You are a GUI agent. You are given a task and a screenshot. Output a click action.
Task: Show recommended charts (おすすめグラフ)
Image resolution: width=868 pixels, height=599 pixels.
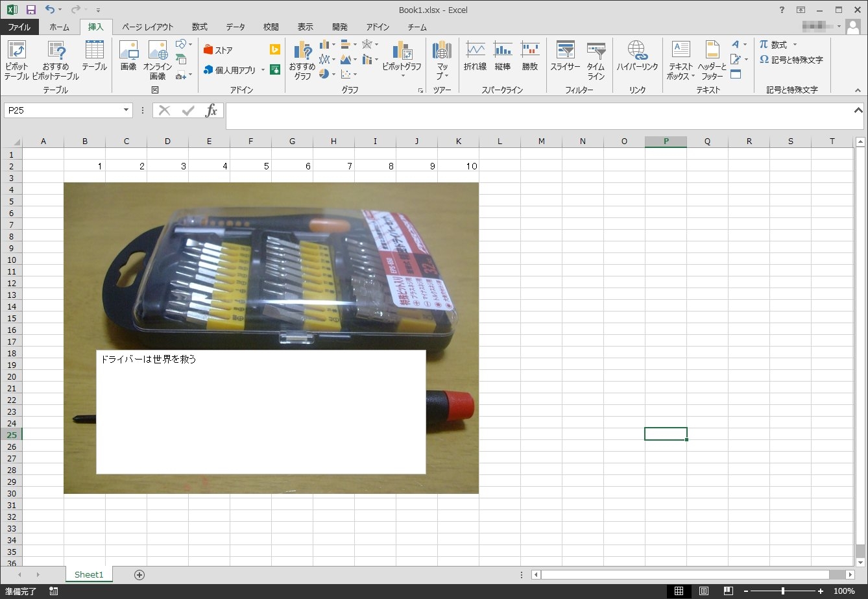(x=302, y=60)
